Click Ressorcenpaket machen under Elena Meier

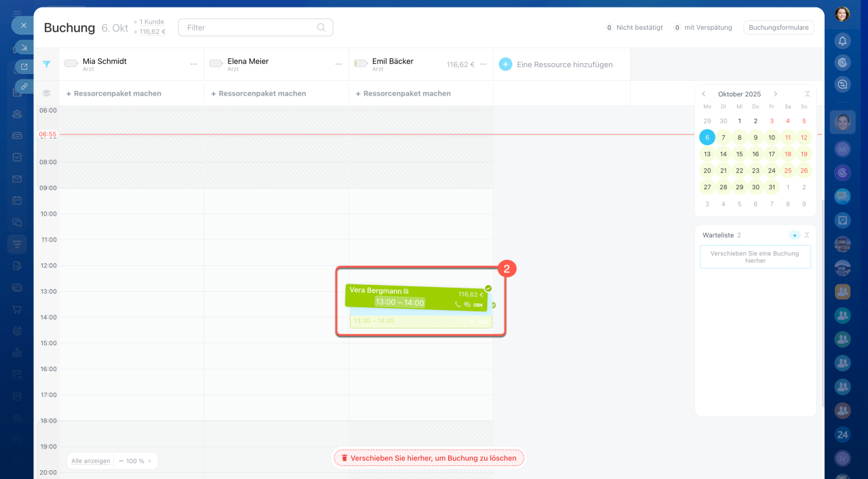click(x=258, y=94)
